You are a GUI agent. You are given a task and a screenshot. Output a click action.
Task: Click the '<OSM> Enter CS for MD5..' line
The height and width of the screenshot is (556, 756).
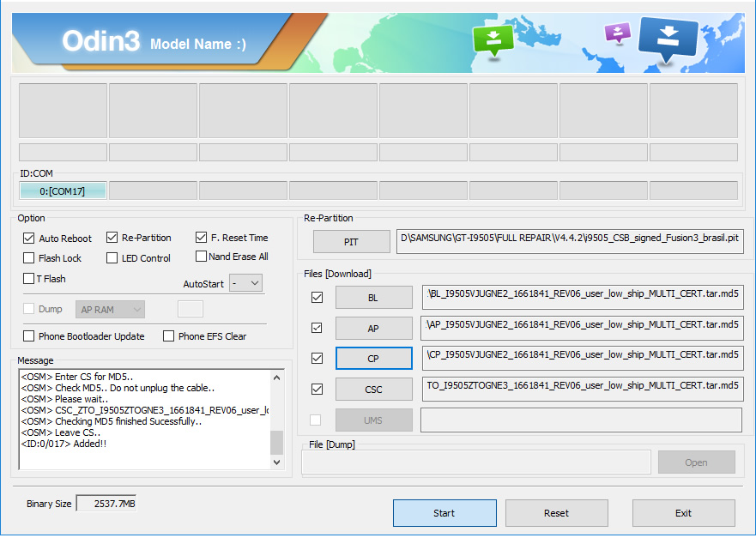point(77,377)
